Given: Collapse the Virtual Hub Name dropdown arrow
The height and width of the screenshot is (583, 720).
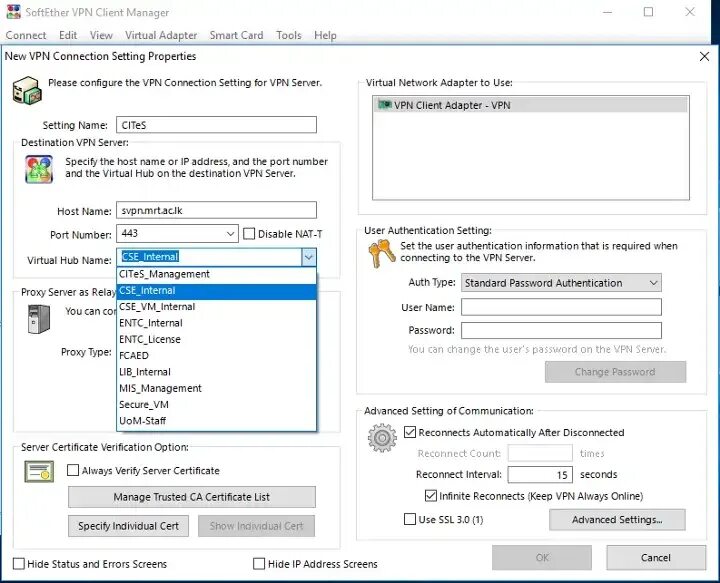Looking at the screenshot, I should click(309, 257).
